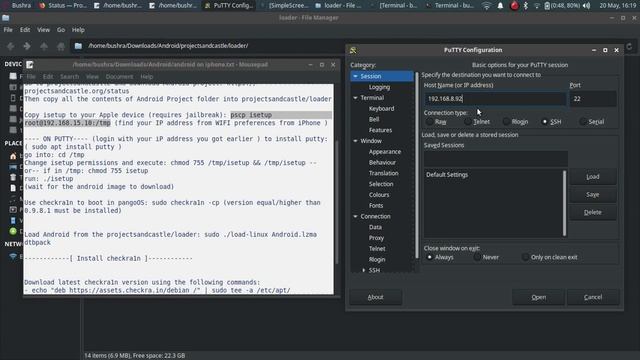640x360 pixels.
Task: Open Bell settings in category tree
Action: pyautogui.click(x=374, y=119)
